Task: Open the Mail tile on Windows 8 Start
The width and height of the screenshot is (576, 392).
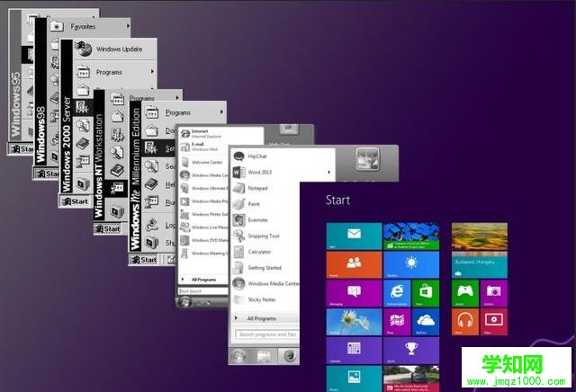Action: pyautogui.click(x=354, y=236)
